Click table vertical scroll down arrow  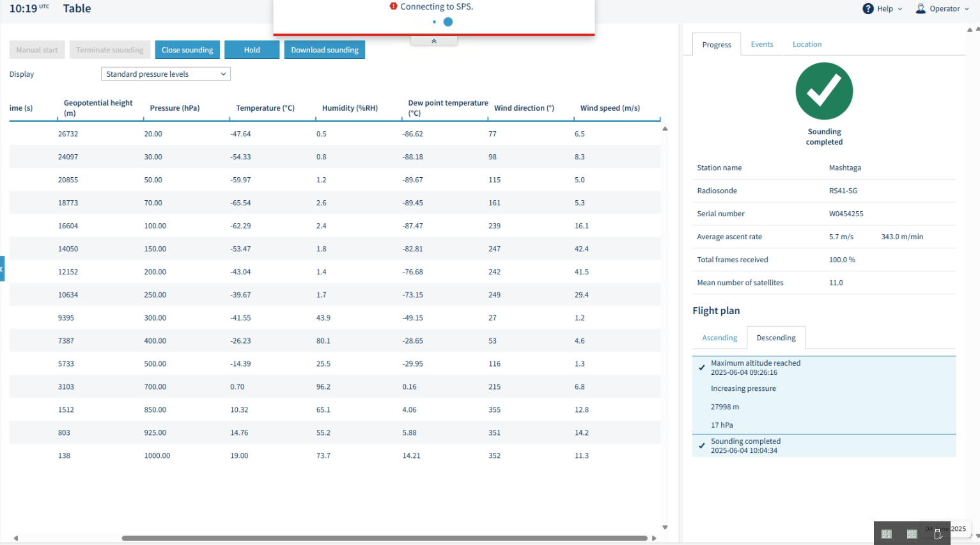[x=665, y=528]
